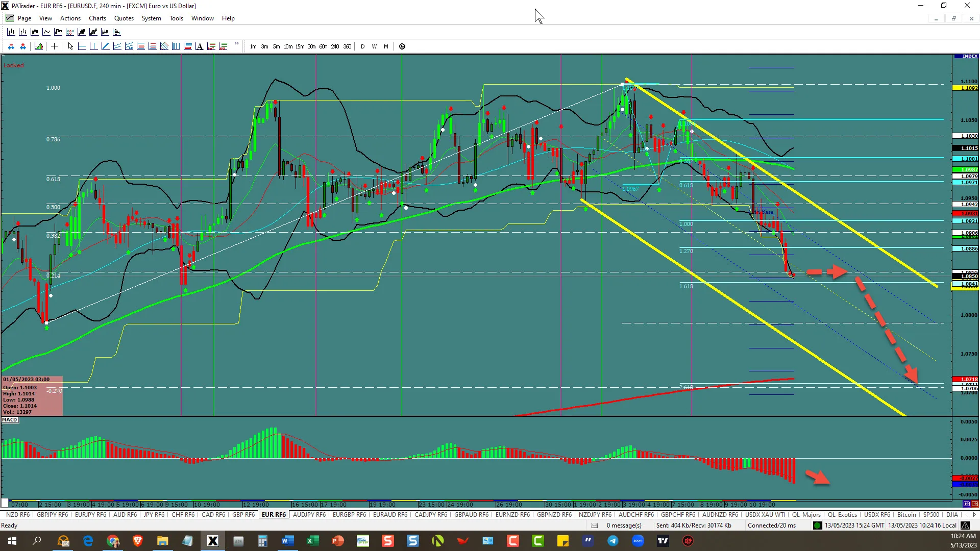980x551 pixels.
Task: Select the OHLC bar chart style icon
Action: click(11, 32)
